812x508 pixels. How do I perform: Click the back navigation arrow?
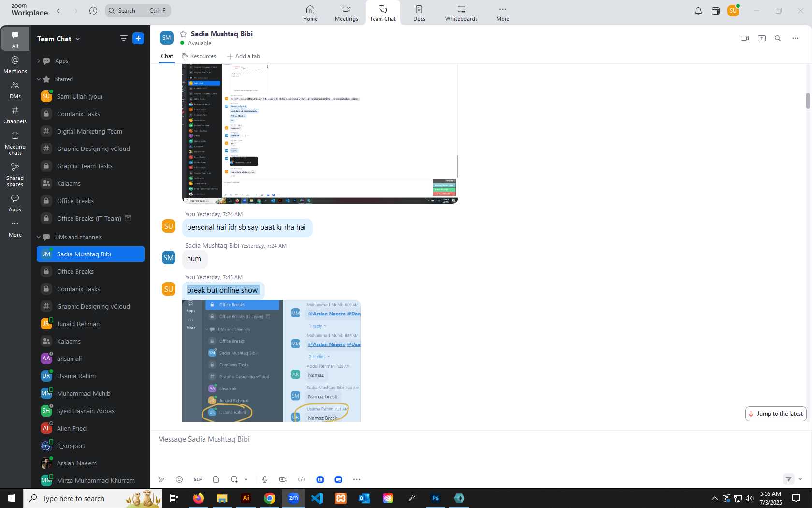[x=58, y=11]
